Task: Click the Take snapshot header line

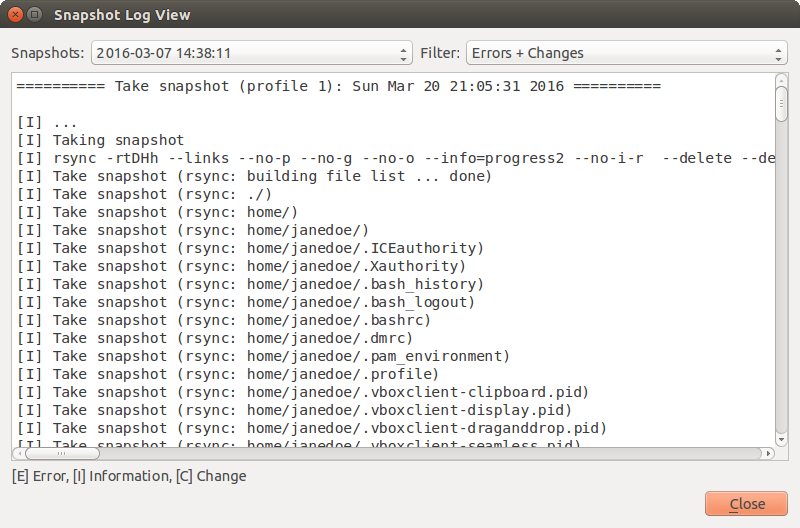Action: [339, 86]
